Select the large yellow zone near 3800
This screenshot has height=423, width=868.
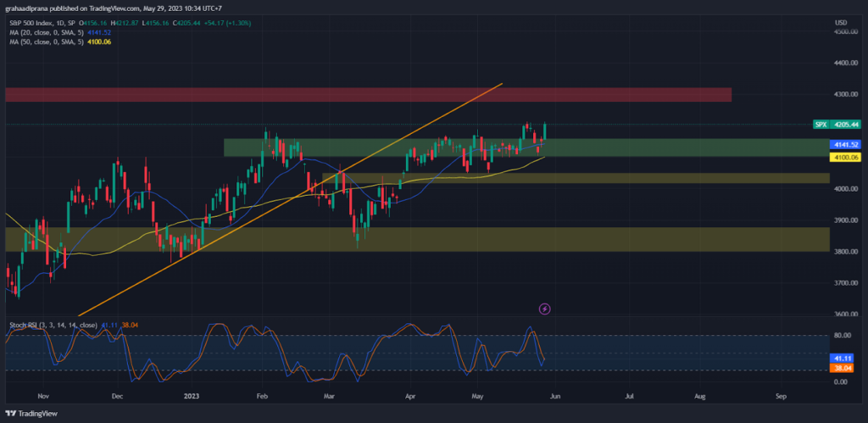click(x=417, y=239)
